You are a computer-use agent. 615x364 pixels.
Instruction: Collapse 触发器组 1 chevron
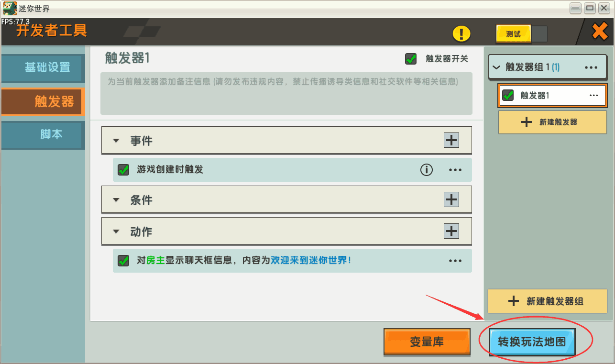tap(496, 67)
